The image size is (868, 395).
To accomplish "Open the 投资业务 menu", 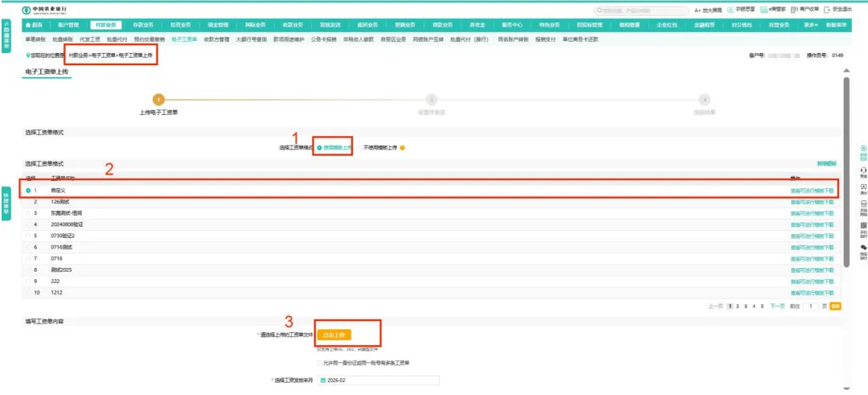I will [181, 25].
